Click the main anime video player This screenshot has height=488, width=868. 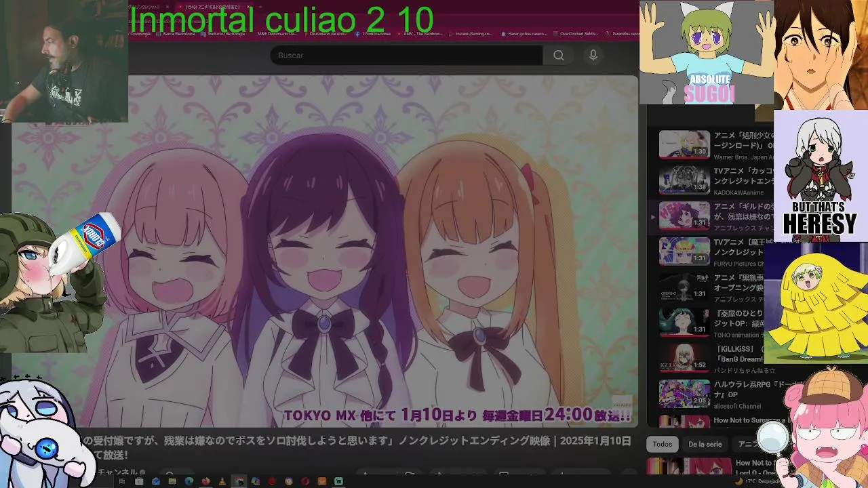pos(324,251)
